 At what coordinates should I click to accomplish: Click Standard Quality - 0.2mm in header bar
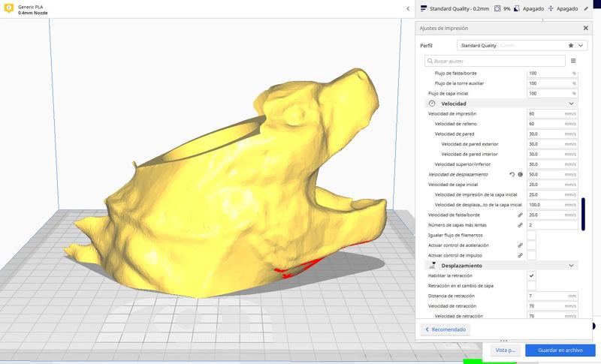pos(458,8)
